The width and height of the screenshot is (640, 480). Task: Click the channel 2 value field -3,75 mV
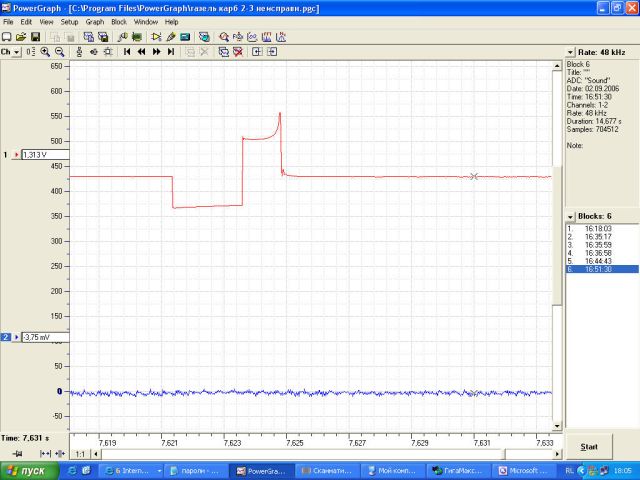coord(45,337)
